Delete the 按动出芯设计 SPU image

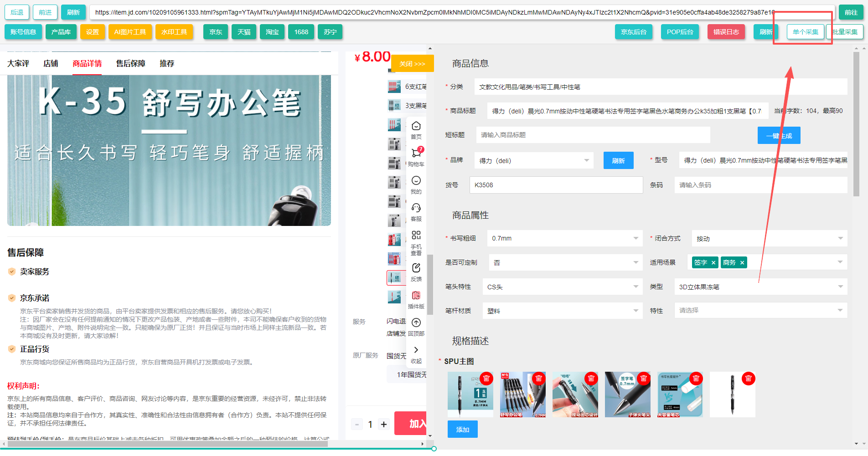(591, 379)
